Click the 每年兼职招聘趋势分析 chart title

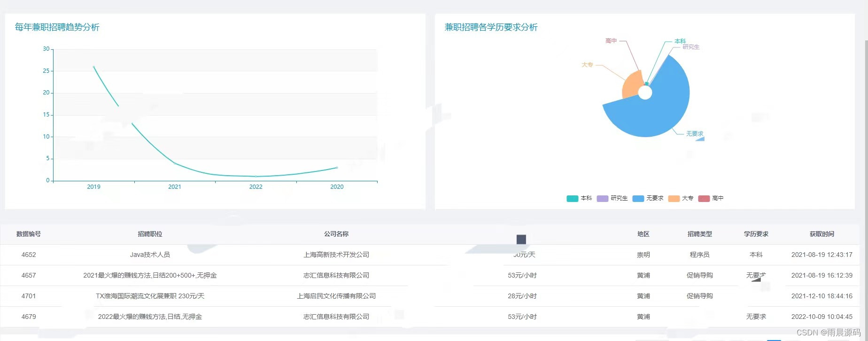coord(57,27)
